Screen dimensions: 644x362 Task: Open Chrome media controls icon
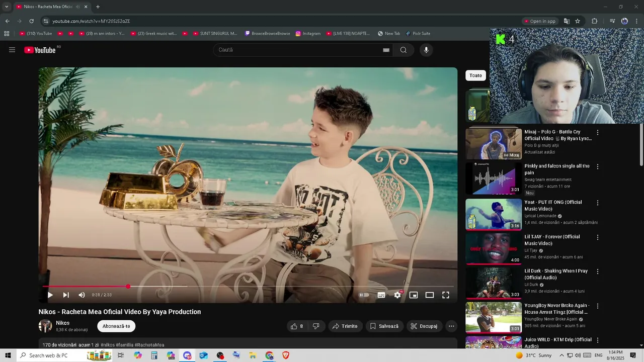tap(612, 21)
